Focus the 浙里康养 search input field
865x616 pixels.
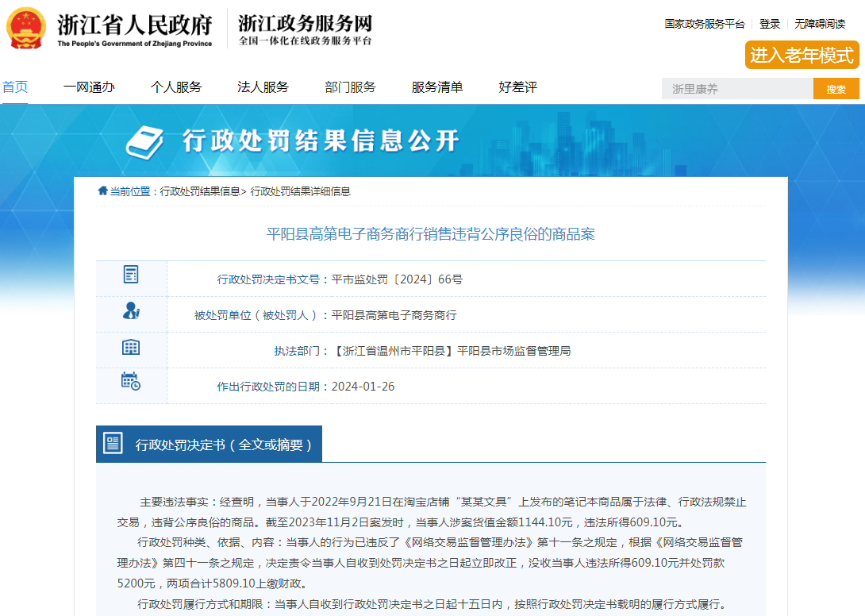tap(737, 89)
